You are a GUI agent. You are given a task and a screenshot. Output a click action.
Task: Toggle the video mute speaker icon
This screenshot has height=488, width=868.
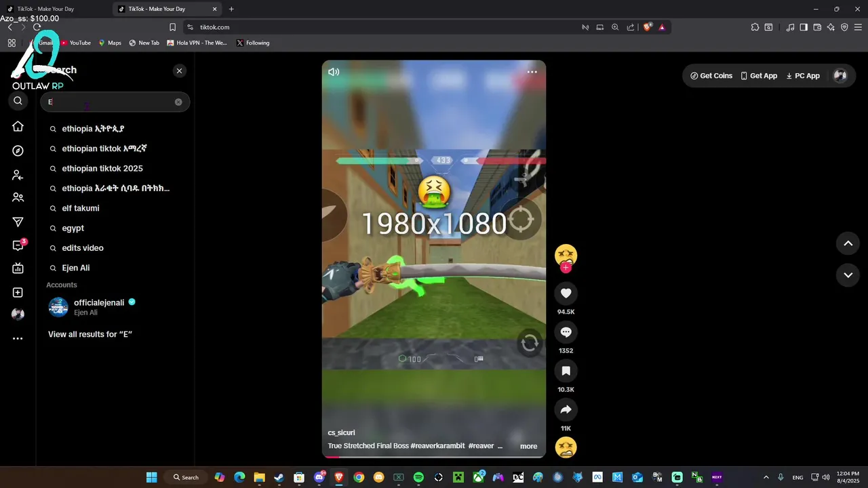pos(334,72)
